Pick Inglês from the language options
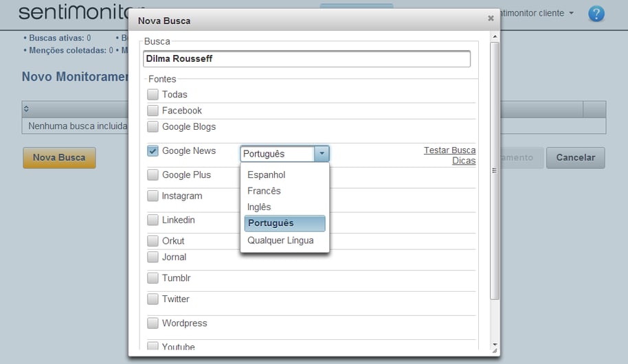Screen dimensions: 628x364 pos(284,207)
